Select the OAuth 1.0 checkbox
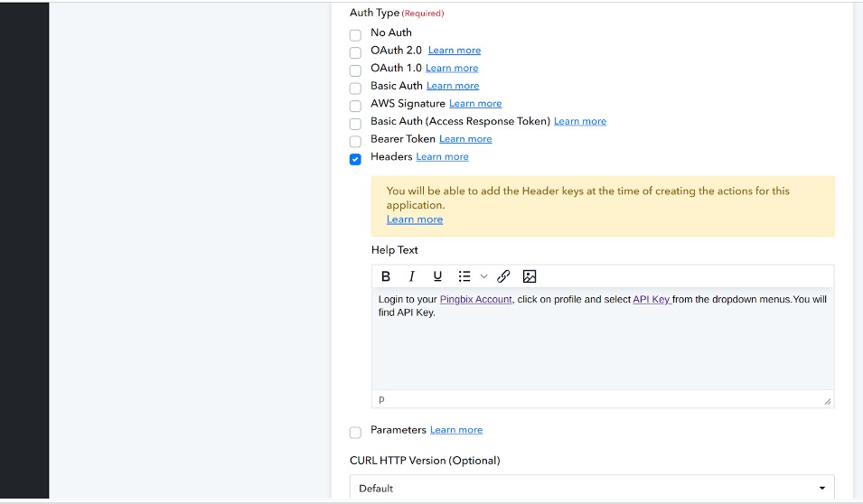Screen dimensions: 863x504 pos(355,70)
